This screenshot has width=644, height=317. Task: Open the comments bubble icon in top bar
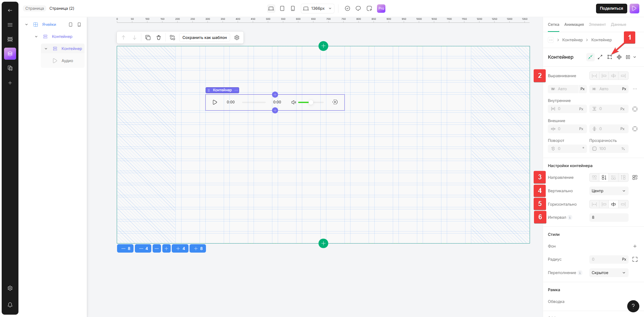[x=358, y=8]
